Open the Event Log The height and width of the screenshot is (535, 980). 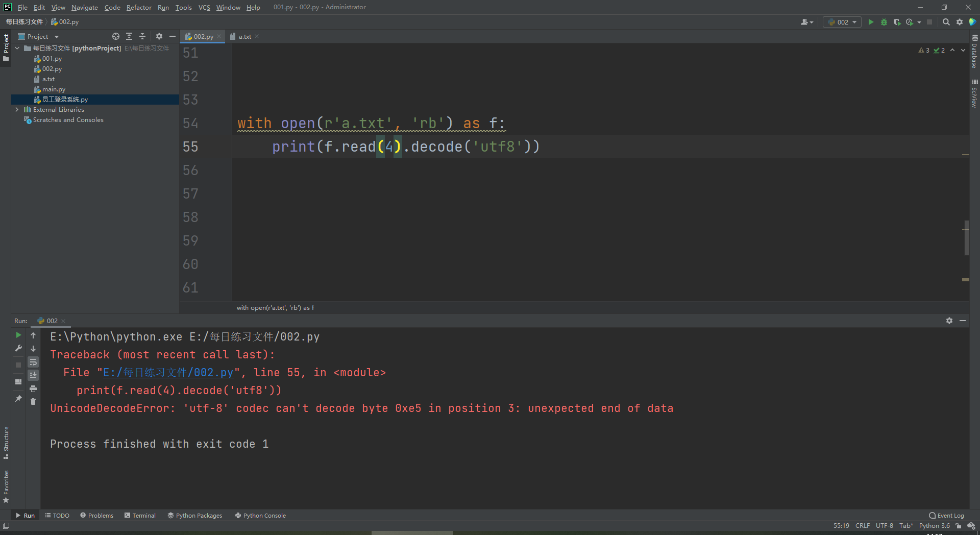click(947, 516)
